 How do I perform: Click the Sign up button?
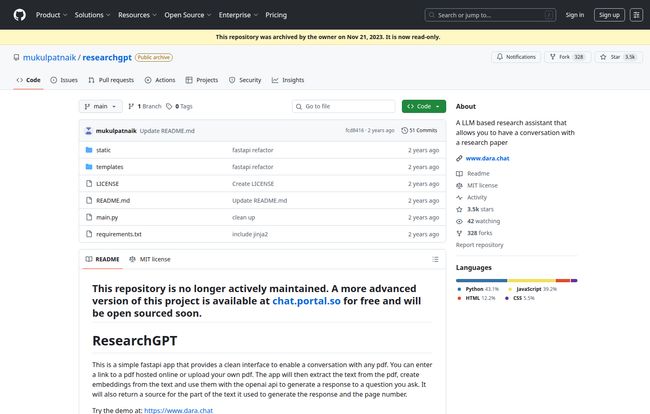coord(609,15)
